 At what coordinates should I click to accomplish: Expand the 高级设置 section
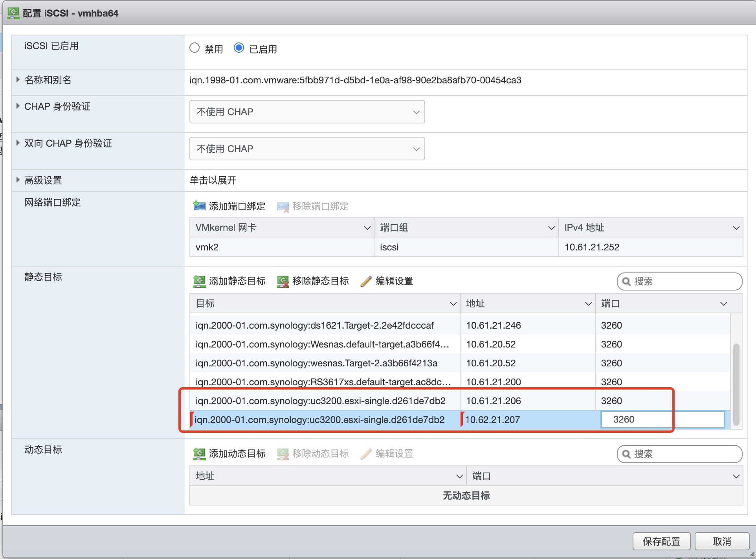pos(18,180)
